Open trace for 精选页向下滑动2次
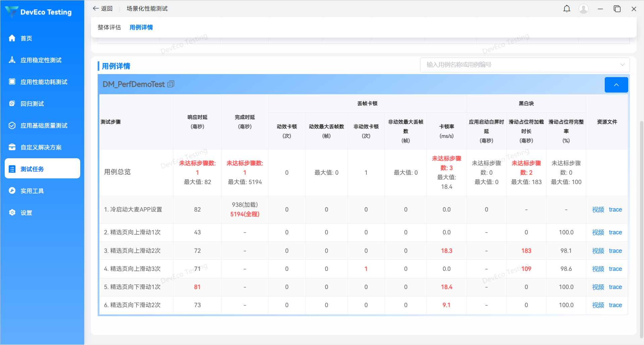 pyautogui.click(x=615, y=305)
